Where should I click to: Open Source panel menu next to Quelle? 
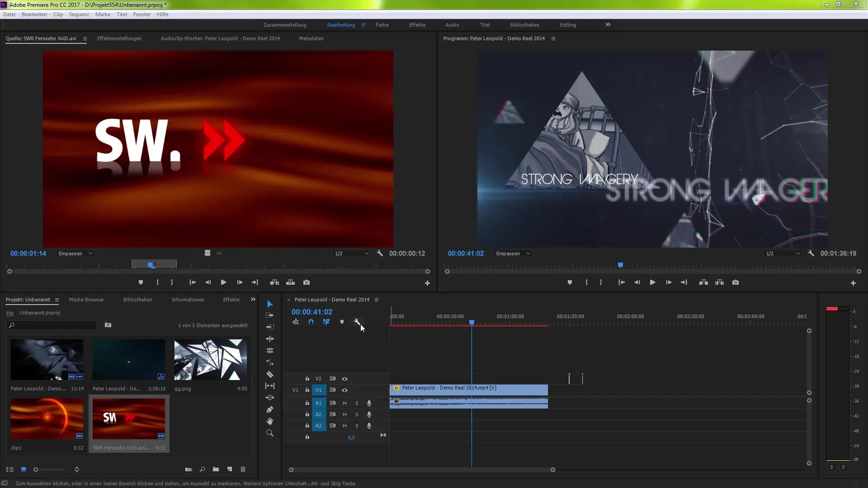85,38
